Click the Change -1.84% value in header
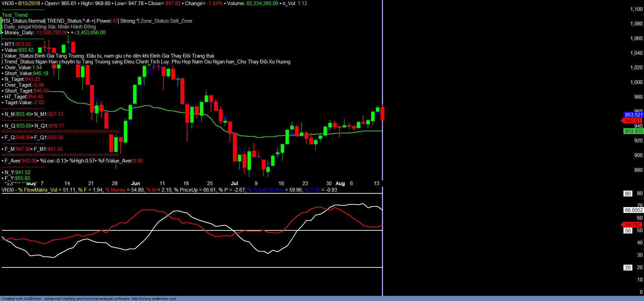Viewport: 644px width, 301px height. [215, 3]
